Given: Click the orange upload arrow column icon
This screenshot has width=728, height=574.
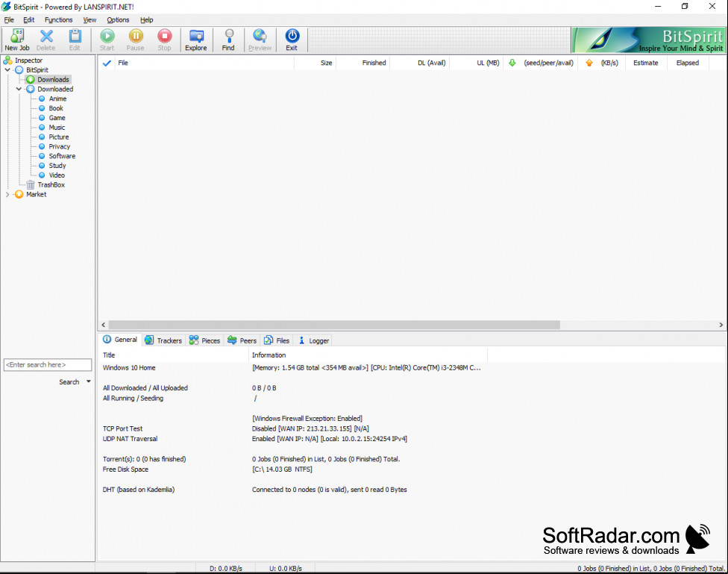Looking at the screenshot, I should [x=589, y=63].
